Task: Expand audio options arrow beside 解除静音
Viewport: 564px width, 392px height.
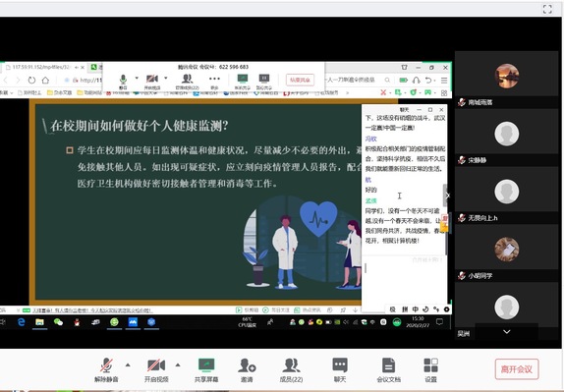Action: click(x=128, y=365)
